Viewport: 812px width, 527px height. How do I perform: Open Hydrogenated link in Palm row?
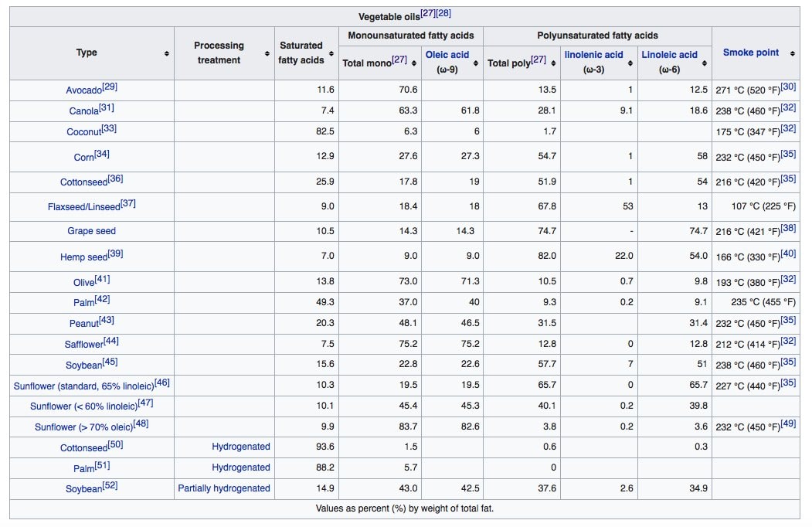click(x=241, y=467)
